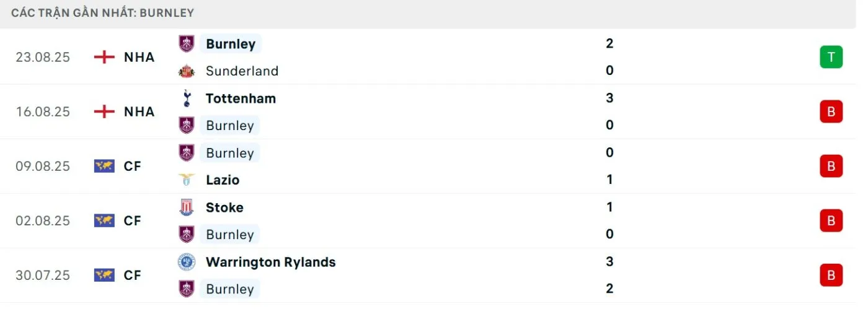
Task: Click the England flag on 23.08.25 row
Action: (x=104, y=58)
